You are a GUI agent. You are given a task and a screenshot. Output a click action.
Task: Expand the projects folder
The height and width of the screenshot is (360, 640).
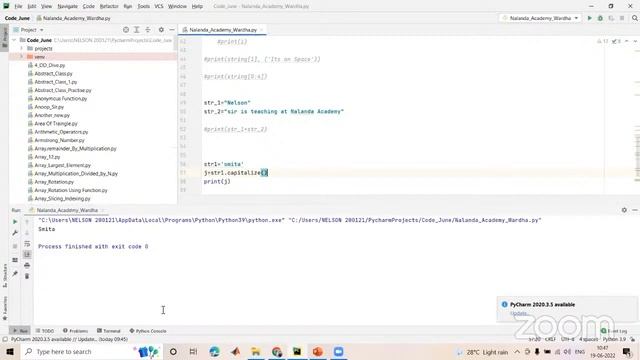(22, 48)
